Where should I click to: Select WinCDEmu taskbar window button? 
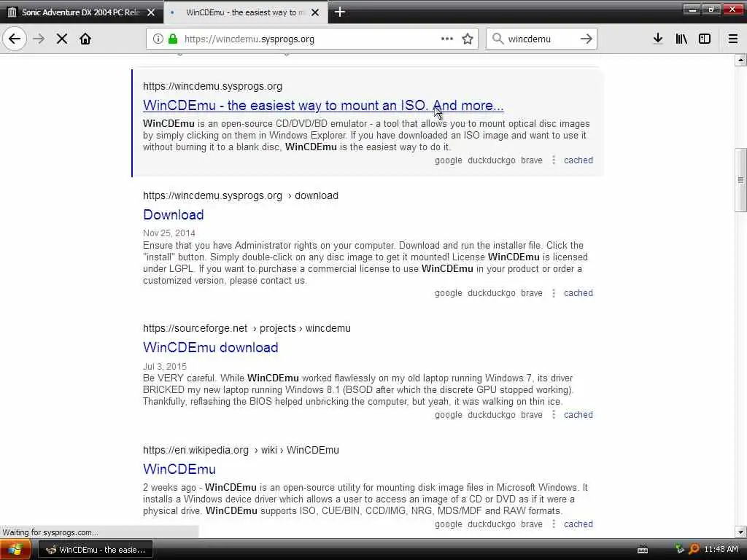point(96,550)
